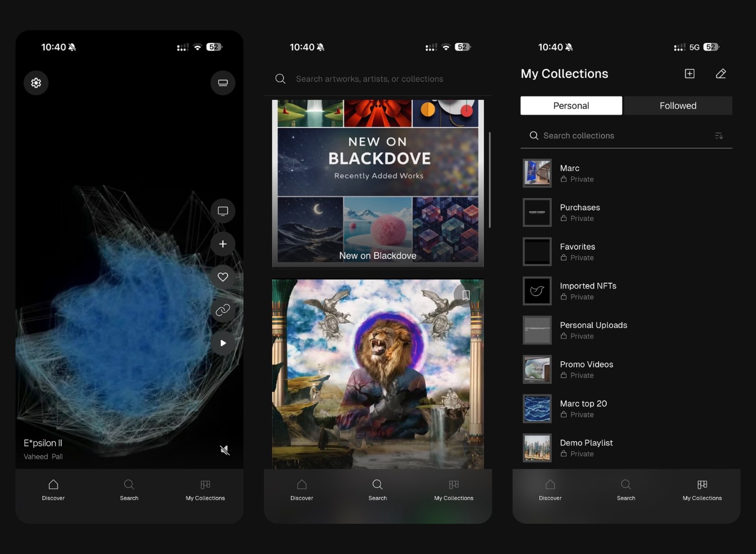Open the lion artwork card

click(378, 374)
